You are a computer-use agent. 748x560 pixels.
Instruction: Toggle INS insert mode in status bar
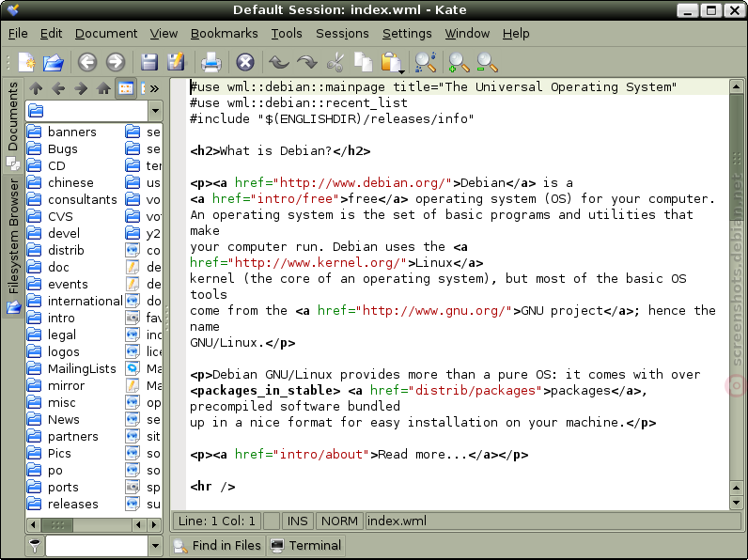coord(297,521)
